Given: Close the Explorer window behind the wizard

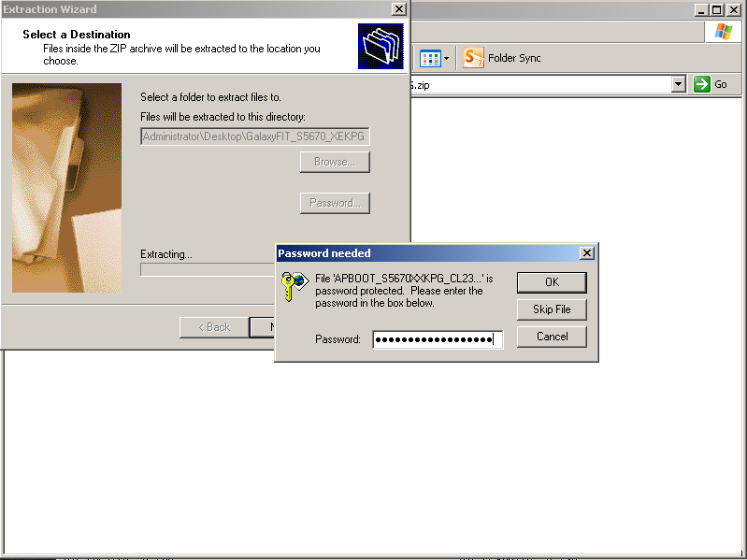Looking at the screenshot, I should (x=734, y=9).
